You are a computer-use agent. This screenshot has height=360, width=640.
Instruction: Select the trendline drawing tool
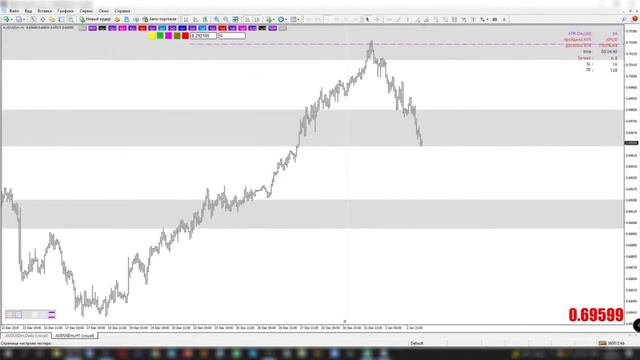coord(398,19)
